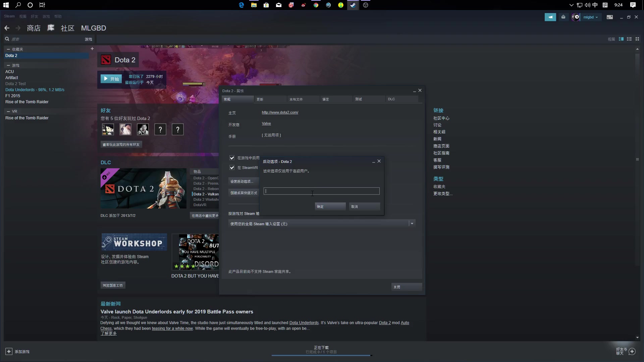Expand Steam input settings dropdown

click(x=412, y=224)
